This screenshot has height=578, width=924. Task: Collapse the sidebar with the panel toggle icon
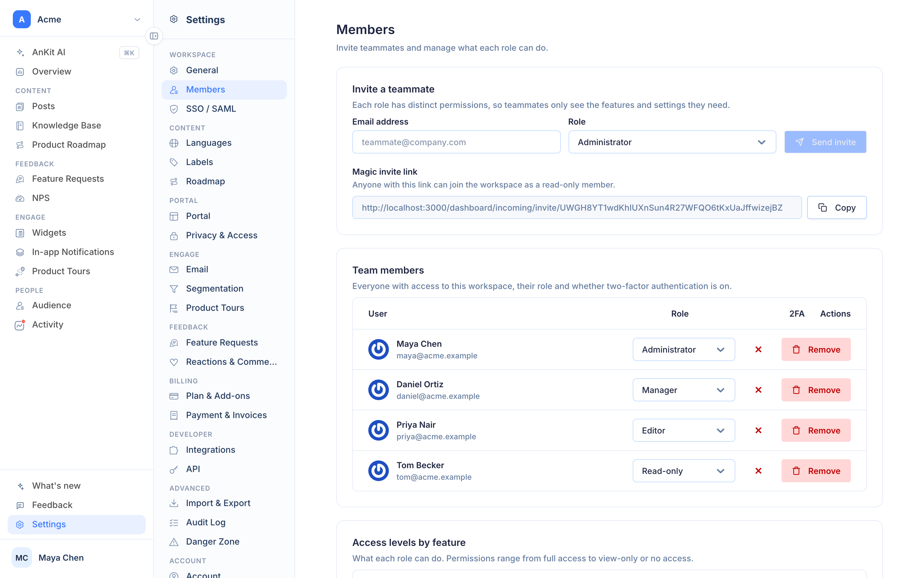coord(154,36)
